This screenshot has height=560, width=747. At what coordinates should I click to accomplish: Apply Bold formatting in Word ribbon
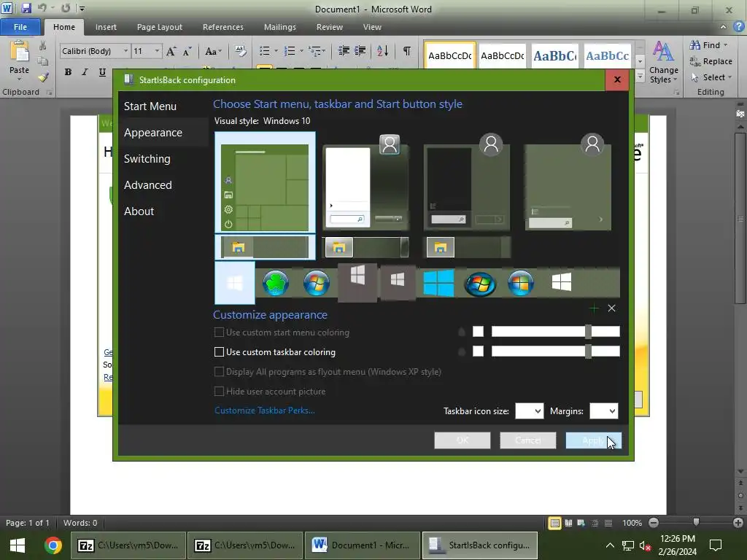68,72
